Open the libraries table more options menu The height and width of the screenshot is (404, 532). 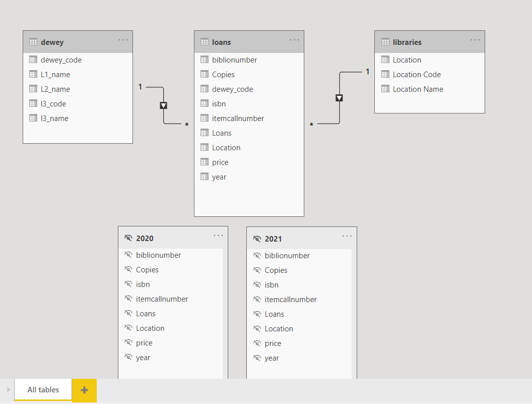point(475,40)
